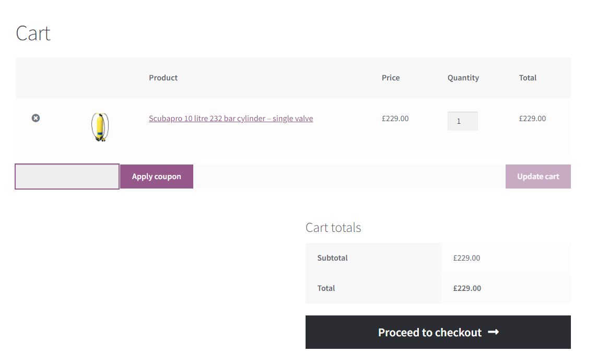The image size is (597, 364).
Task: Update cart with new quantities
Action: coord(538,177)
